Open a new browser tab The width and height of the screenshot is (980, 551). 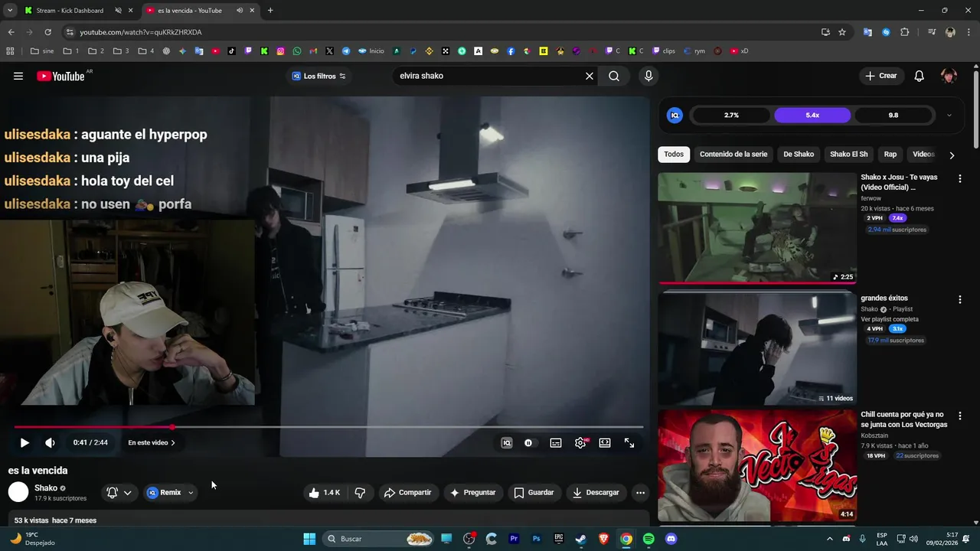(270, 11)
